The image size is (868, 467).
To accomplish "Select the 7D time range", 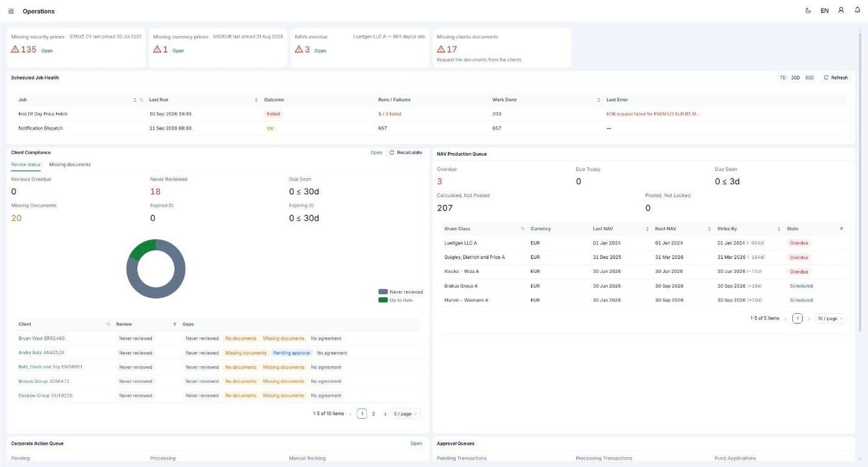I will pos(783,78).
